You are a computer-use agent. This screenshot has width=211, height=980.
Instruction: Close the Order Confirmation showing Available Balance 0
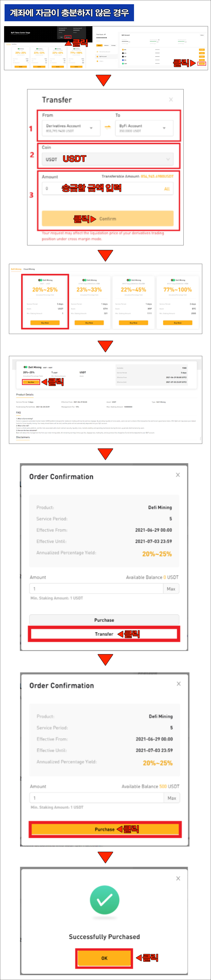(x=178, y=475)
